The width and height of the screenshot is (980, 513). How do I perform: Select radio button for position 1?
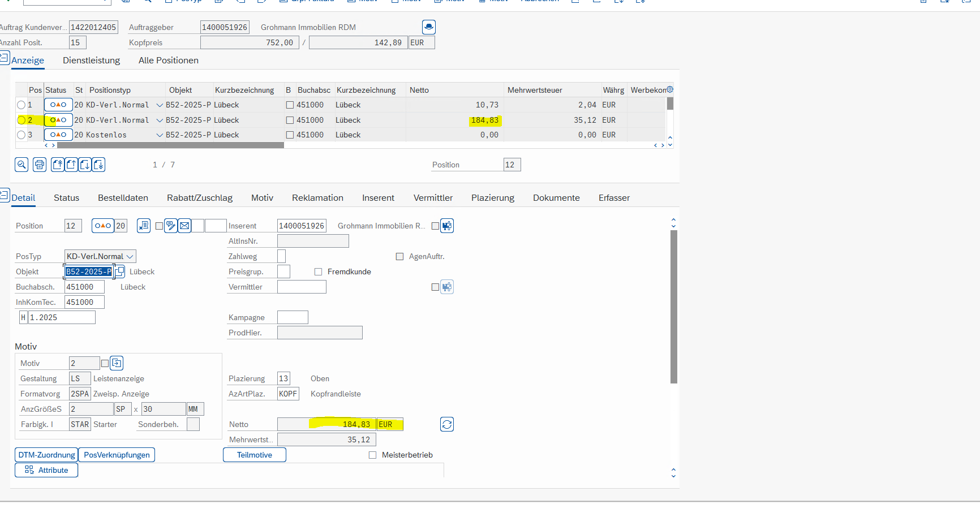coord(21,105)
